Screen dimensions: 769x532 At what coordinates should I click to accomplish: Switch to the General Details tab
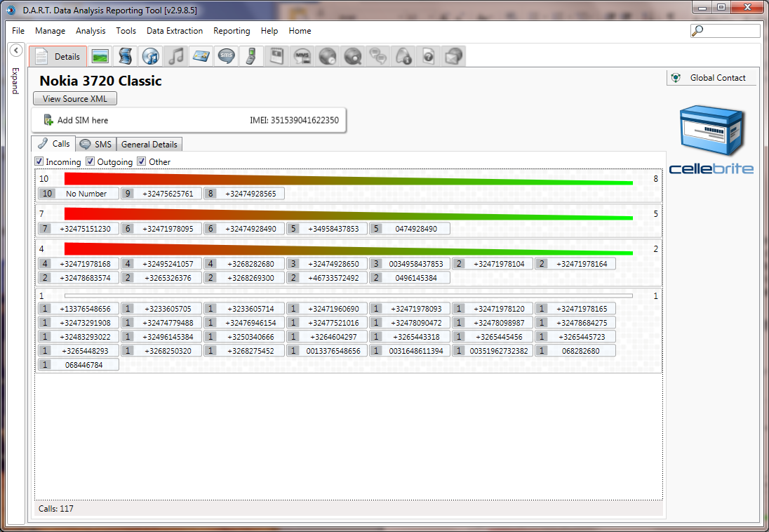coord(149,145)
